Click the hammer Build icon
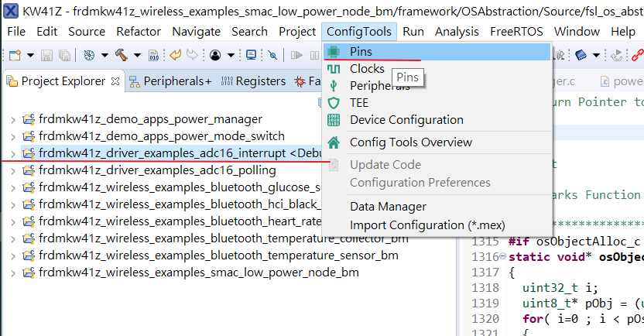 point(122,55)
